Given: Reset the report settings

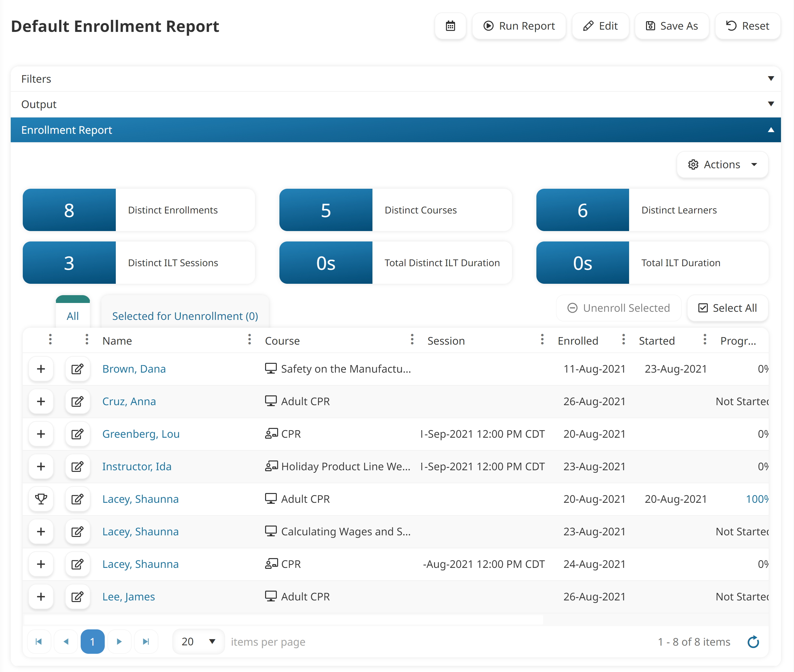Looking at the screenshot, I should (747, 26).
